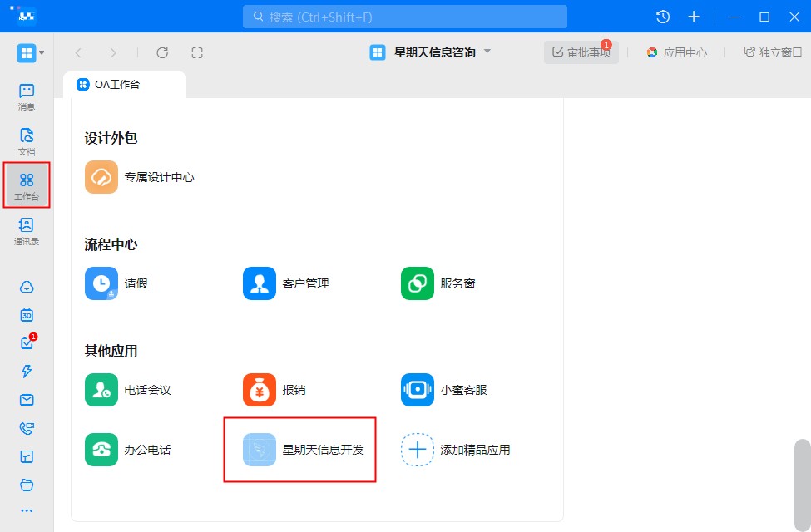Screen dimensions: 811x532
Task: Click the vertical scrollbar on the right
Action: [x=802, y=482]
